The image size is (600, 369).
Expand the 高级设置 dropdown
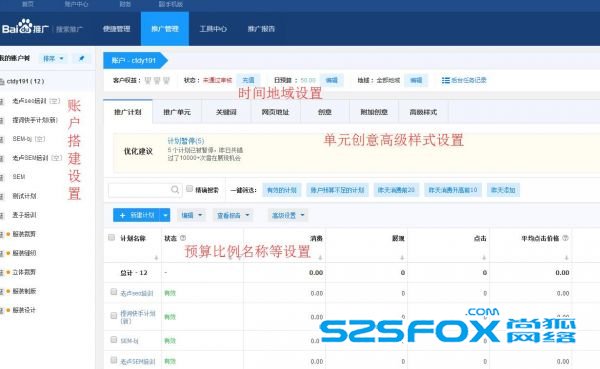pyautogui.click(x=287, y=215)
